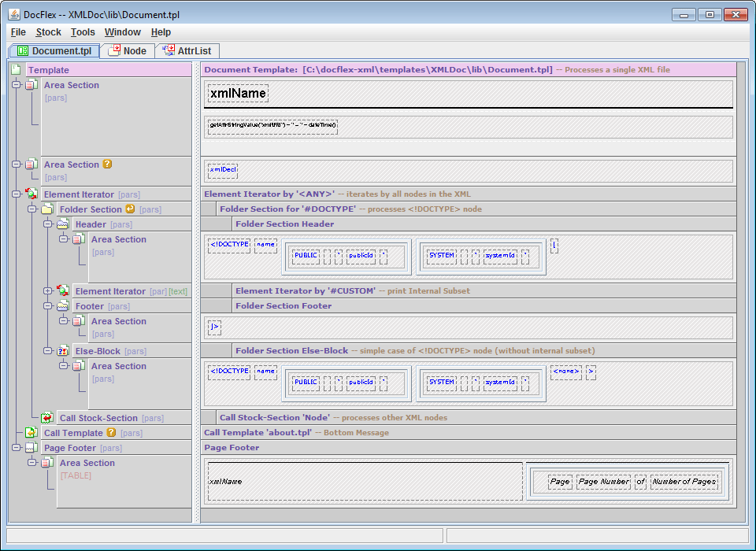
Task: Click the yellow arrow badge on Folder Section
Action: pyautogui.click(x=131, y=209)
